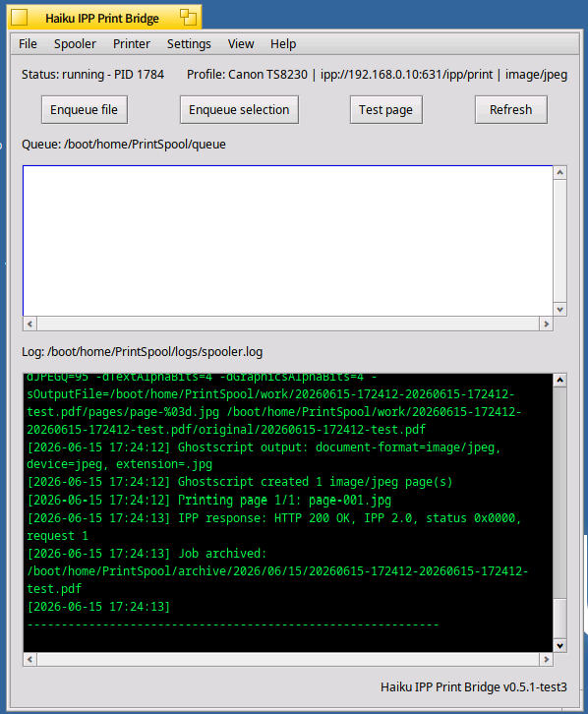The width and height of the screenshot is (588, 714).
Task: Open the View menu
Action: point(241,44)
